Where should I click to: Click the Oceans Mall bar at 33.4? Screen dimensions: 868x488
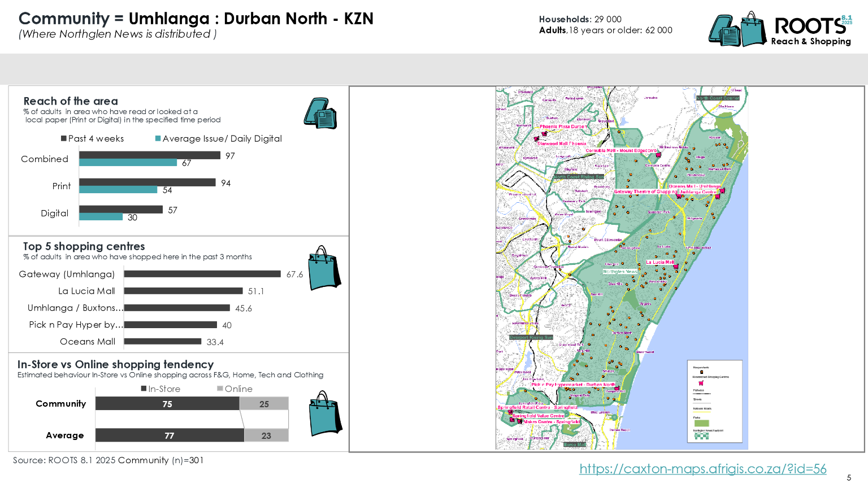(x=163, y=341)
